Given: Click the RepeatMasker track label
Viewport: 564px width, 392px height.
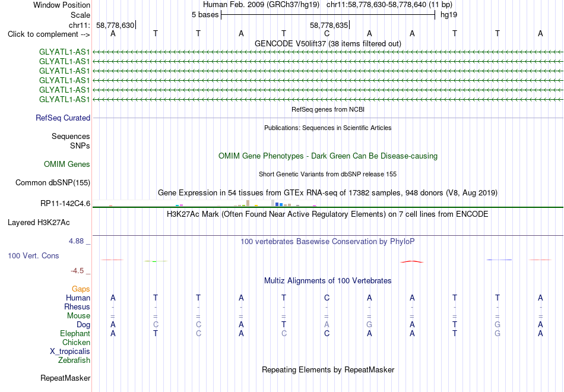Looking at the screenshot, I should pyautogui.click(x=65, y=378).
